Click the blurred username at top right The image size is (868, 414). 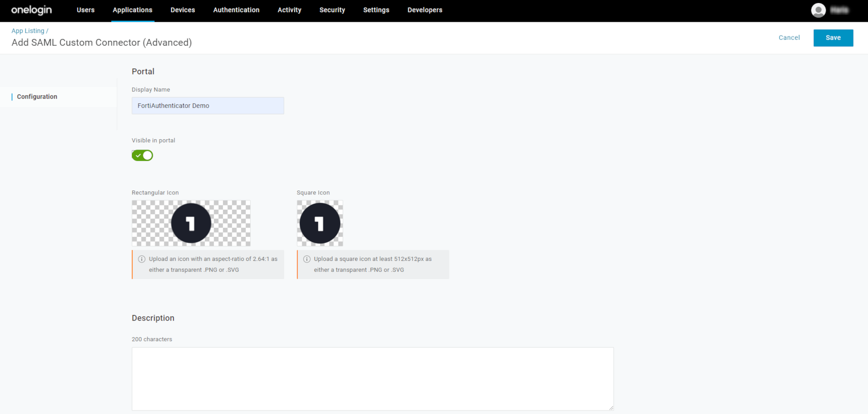[x=839, y=10]
